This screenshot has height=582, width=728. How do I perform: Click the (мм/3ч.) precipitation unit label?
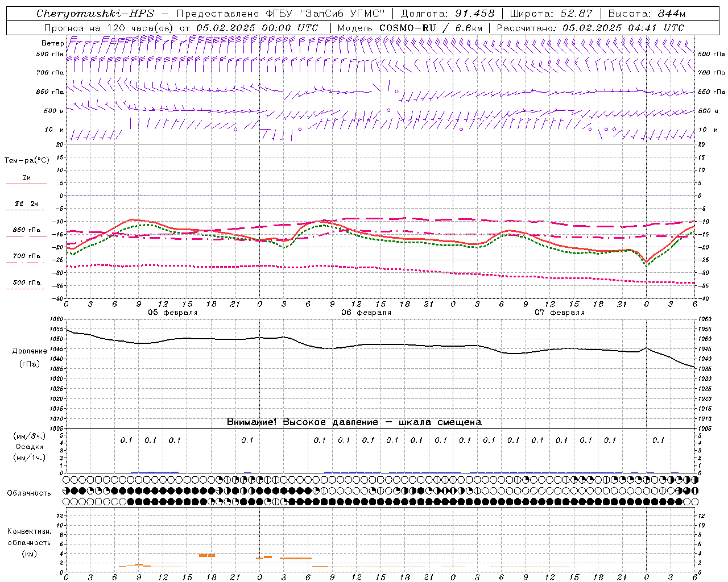coord(29,436)
